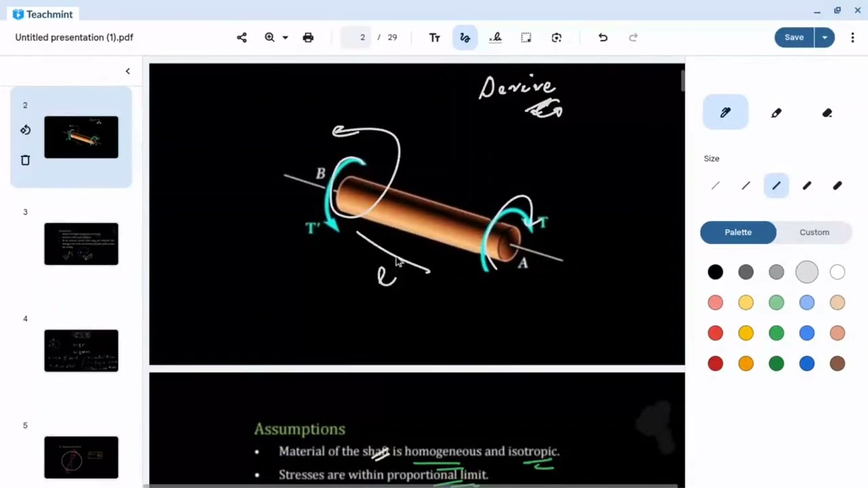Open the page 3 thumbnail
Image resolution: width=868 pixels, height=488 pixels.
pyautogui.click(x=81, y=244)
